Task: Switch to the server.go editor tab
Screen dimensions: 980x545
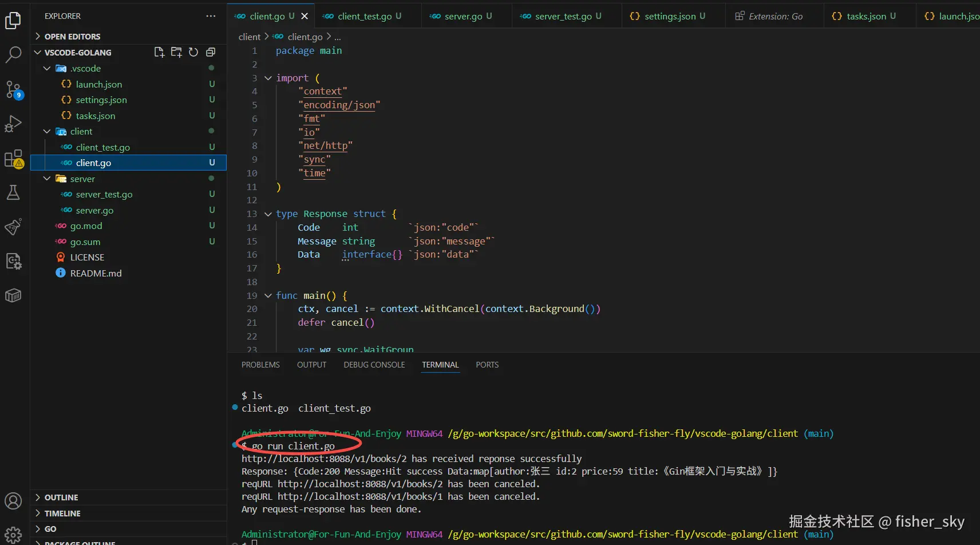Action: (468, 16)
